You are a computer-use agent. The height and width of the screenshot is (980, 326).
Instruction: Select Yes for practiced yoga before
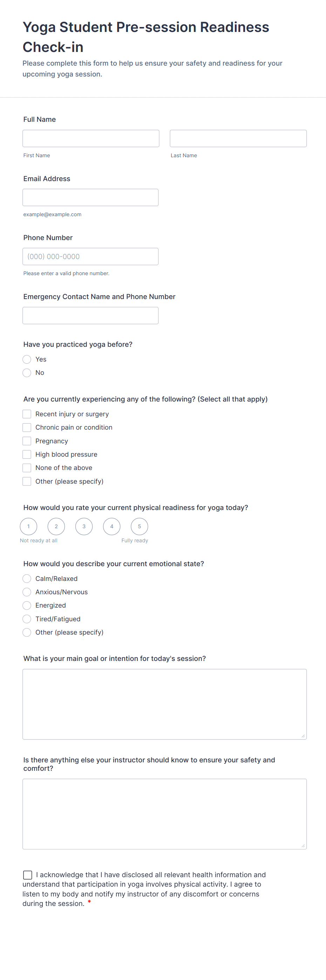tap(27, 359)
